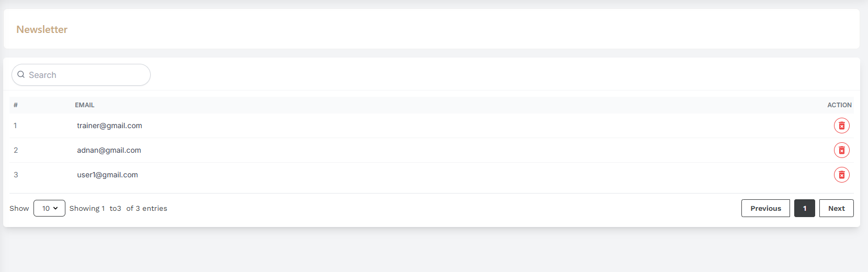Delete the adnan@gmail.com subscriber
Image resolution: width=868 pixels, height=272 pixels.
tap(841, 150)
